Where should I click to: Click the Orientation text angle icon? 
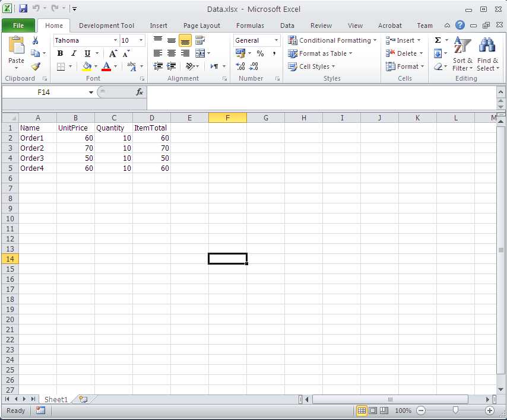coord(190,66)
